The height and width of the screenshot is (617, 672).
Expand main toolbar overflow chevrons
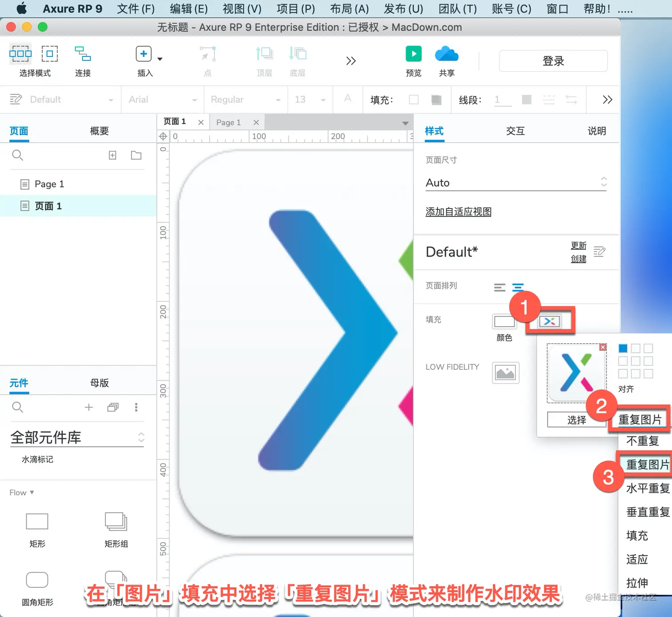click(x=351, y=61)
